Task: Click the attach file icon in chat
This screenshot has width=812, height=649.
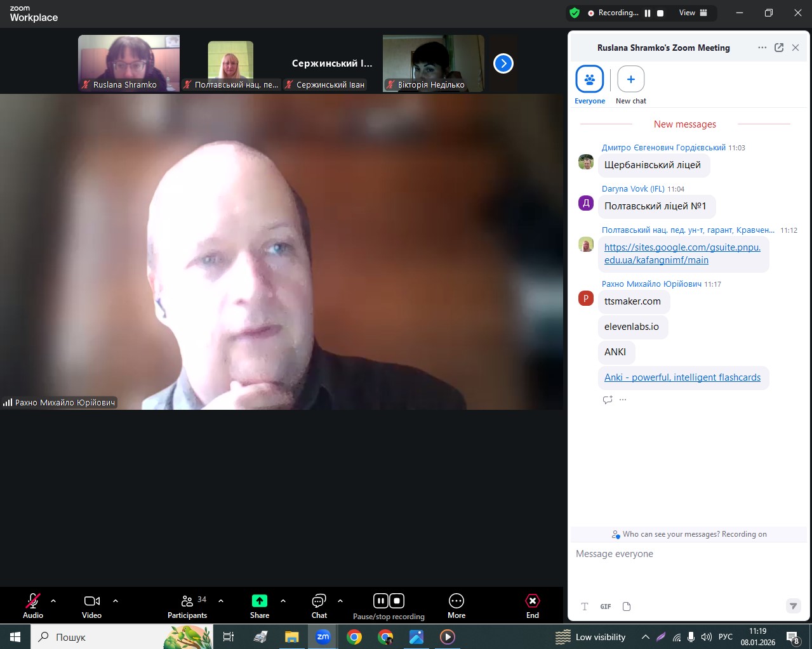Action: tap(627, 606)
